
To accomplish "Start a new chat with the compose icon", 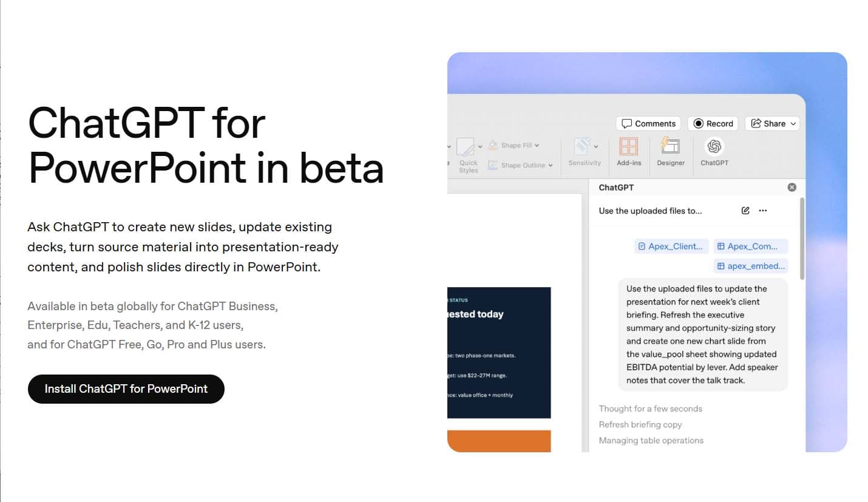I will (745, 211).
